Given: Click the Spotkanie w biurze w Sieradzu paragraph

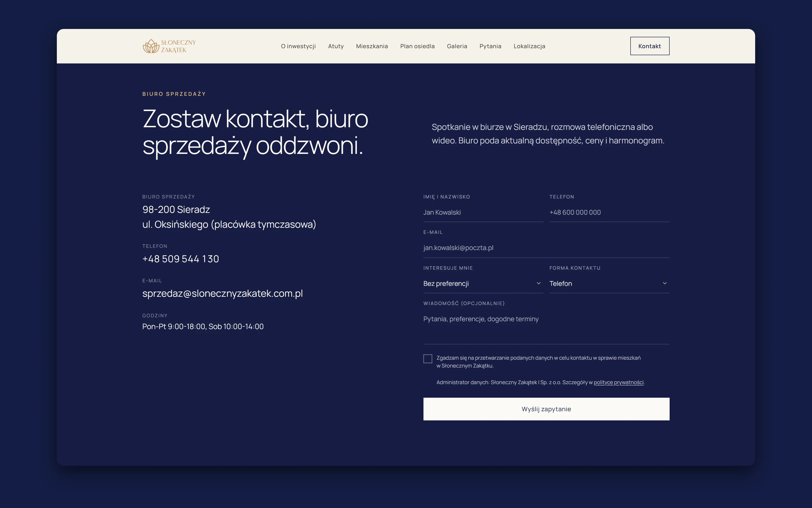Looking at the screenshot, I should click(x=548, y=134).
